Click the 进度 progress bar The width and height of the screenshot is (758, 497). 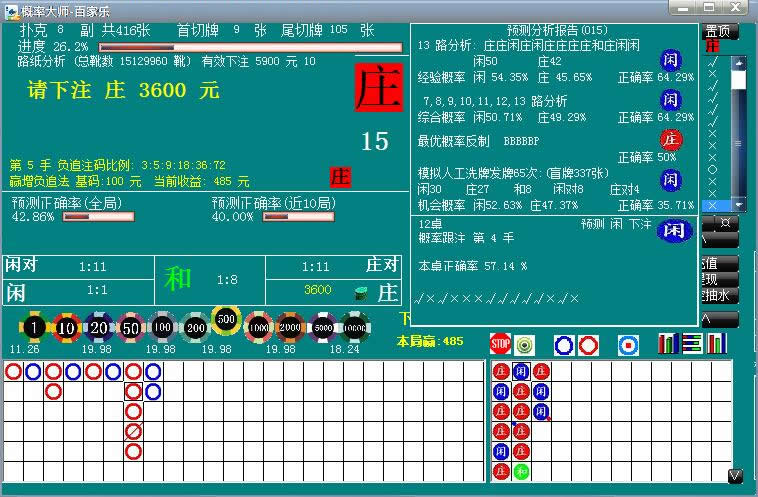(x=250, y=47)
